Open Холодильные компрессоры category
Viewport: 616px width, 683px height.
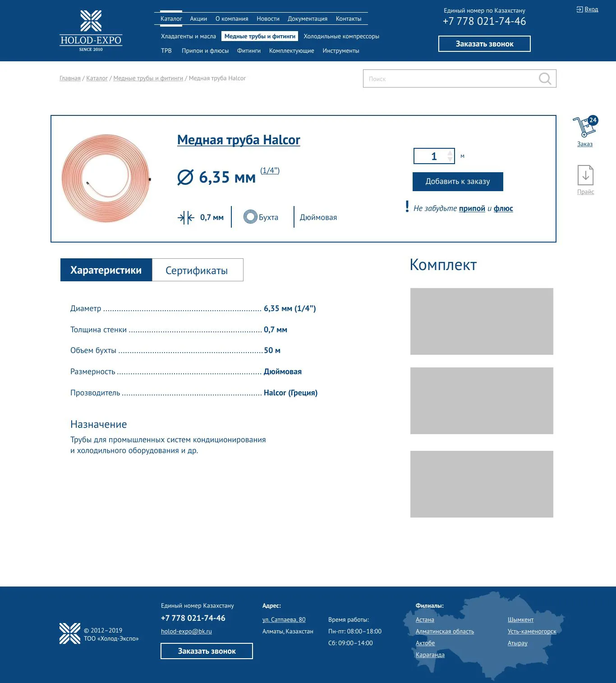click(341, 37)
